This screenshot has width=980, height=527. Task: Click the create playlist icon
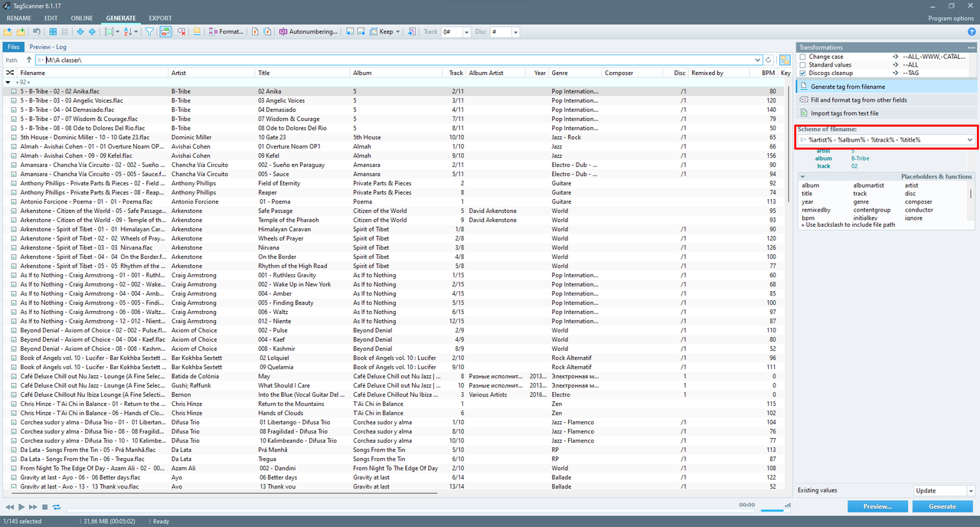tap(255, 32)
